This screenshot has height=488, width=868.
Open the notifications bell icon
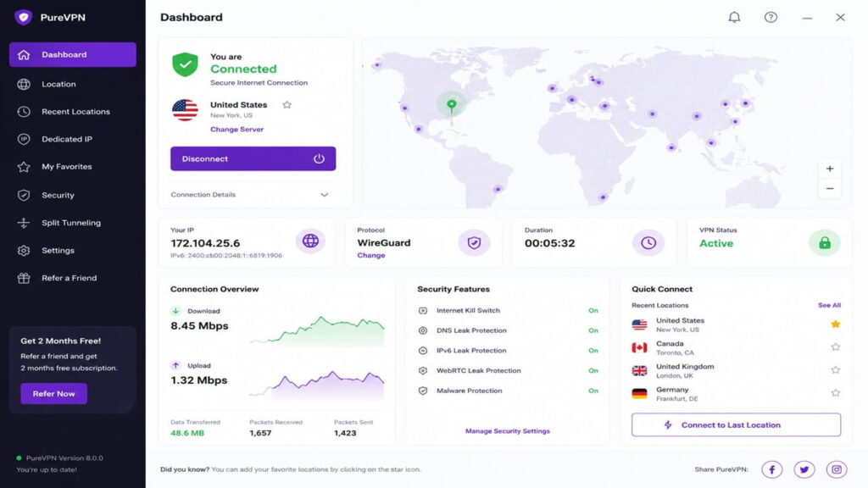(734, 17)
